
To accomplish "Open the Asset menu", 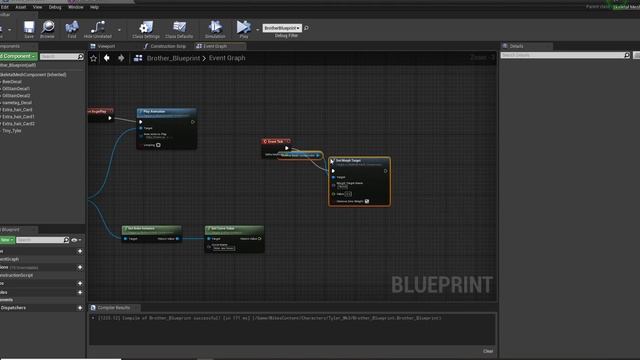I will click(20, 7).
